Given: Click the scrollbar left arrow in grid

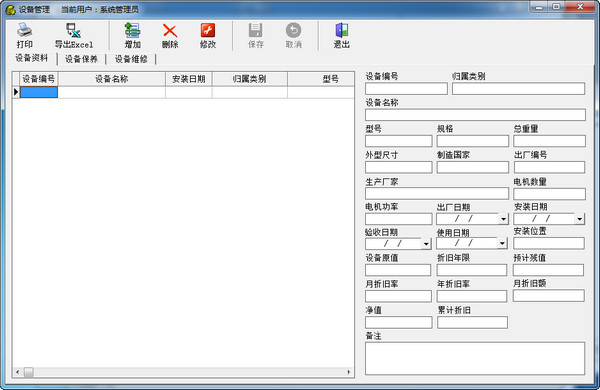Looking at the screenshot, I should pos(18,372).
